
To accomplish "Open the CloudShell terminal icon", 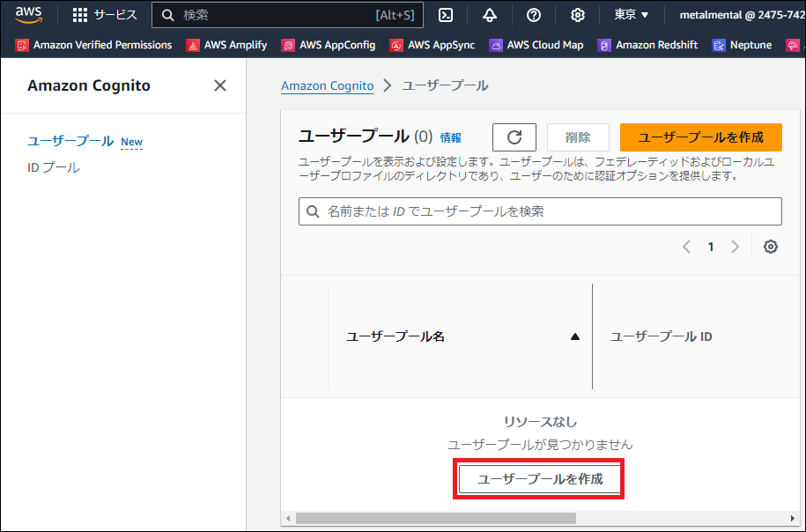I will [x=447, y=15].
